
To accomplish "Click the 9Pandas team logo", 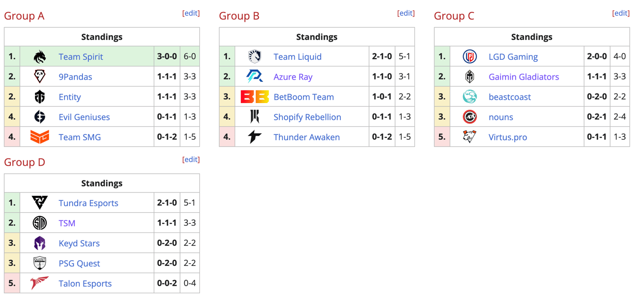I will tap(40, 77).
